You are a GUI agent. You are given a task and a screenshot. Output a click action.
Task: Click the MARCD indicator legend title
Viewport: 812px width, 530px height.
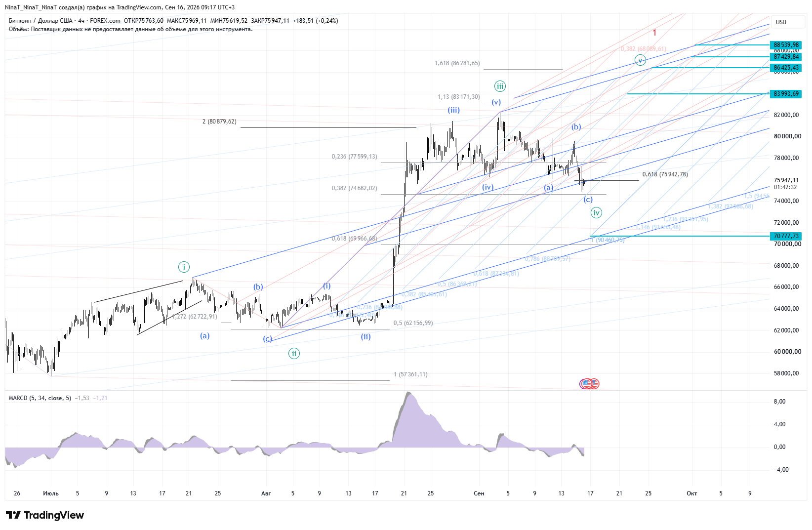(40, 398)
